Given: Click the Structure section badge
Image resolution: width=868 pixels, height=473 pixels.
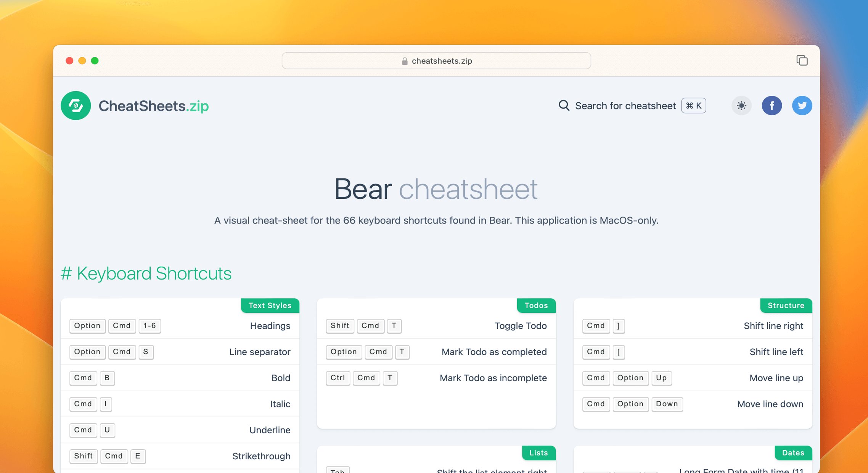Looking at the screenshot, I should coord(786,305).
